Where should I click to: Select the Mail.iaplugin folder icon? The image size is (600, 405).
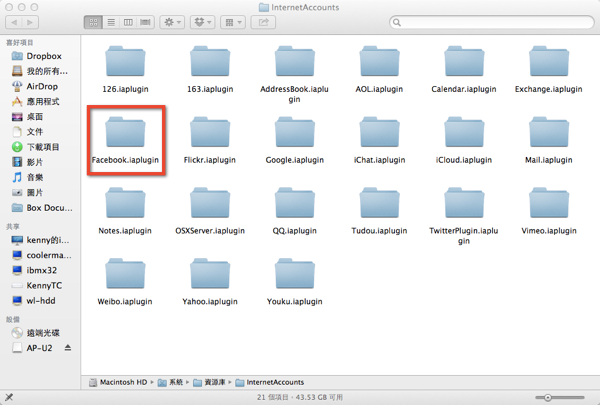549,132
